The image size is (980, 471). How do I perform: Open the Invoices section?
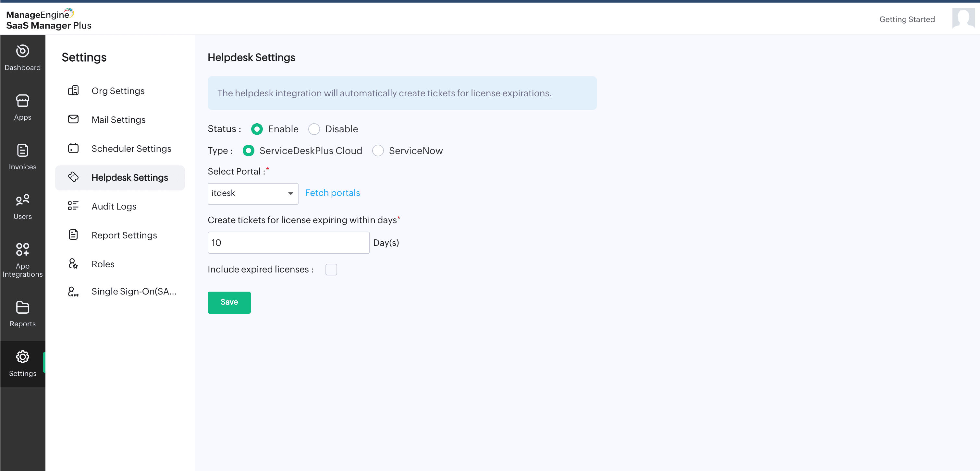(x=22, y=157)
